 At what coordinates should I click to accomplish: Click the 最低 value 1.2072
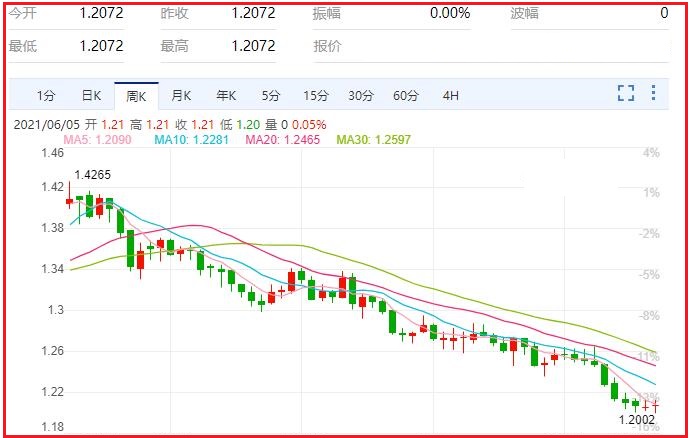(x=102, y=46)
